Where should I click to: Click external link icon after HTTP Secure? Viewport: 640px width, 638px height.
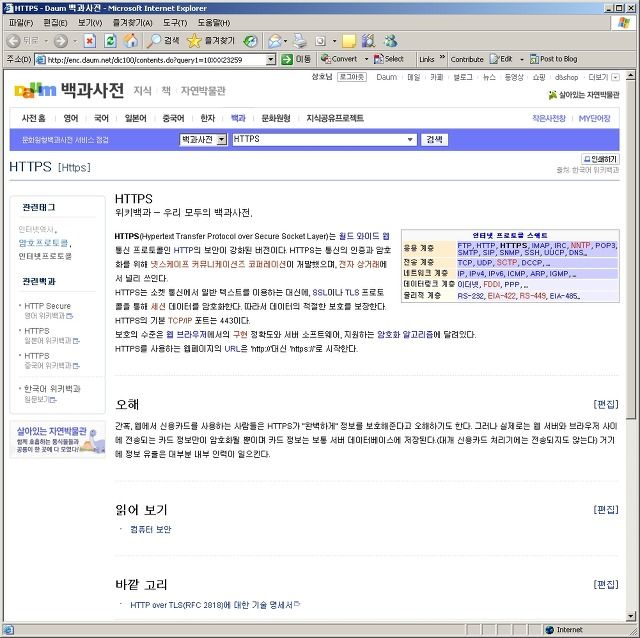click(69, 316)
